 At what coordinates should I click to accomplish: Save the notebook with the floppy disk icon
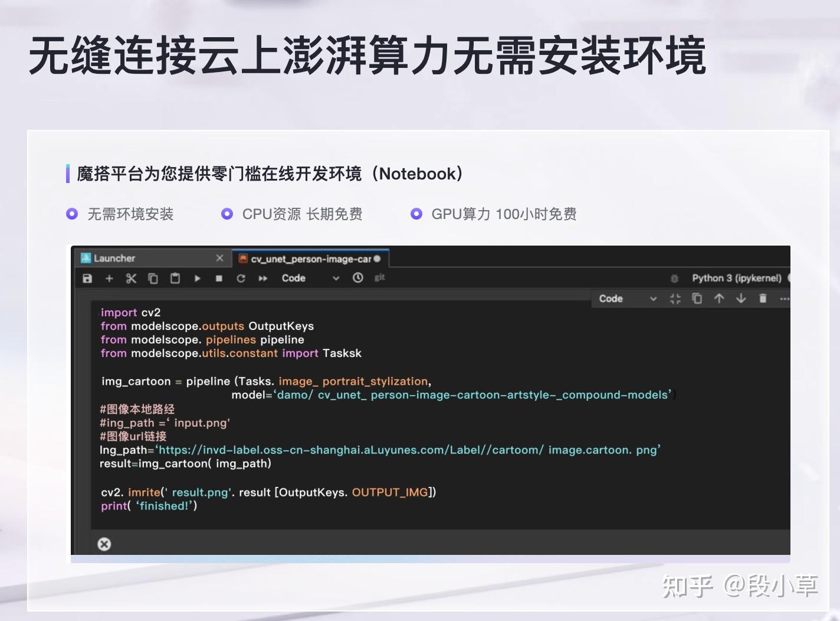(87, 279)
